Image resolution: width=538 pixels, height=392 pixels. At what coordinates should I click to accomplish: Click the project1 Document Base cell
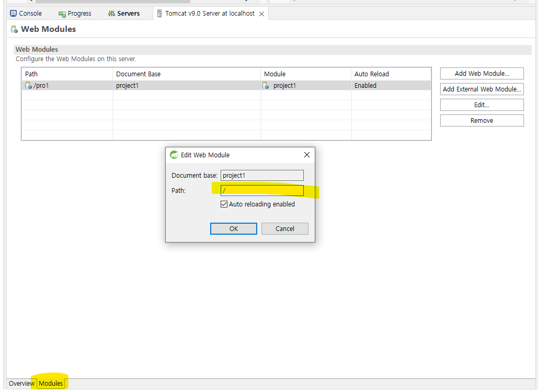pos(187,85)
